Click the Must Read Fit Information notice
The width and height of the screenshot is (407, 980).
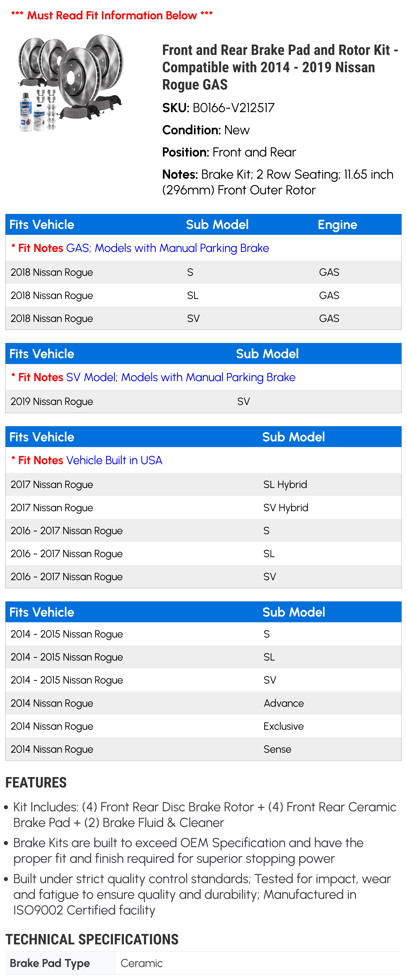[112, 15]
